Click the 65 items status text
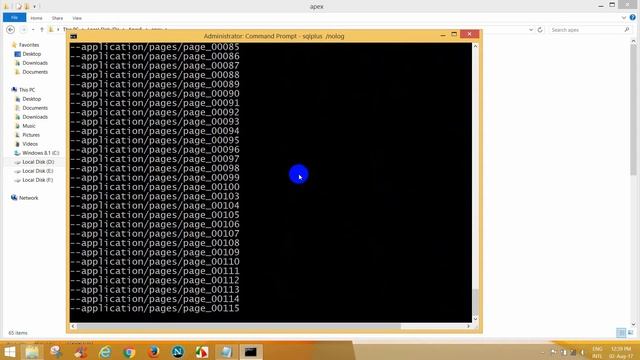The image size is (640, 360). [x=18, y=333]
